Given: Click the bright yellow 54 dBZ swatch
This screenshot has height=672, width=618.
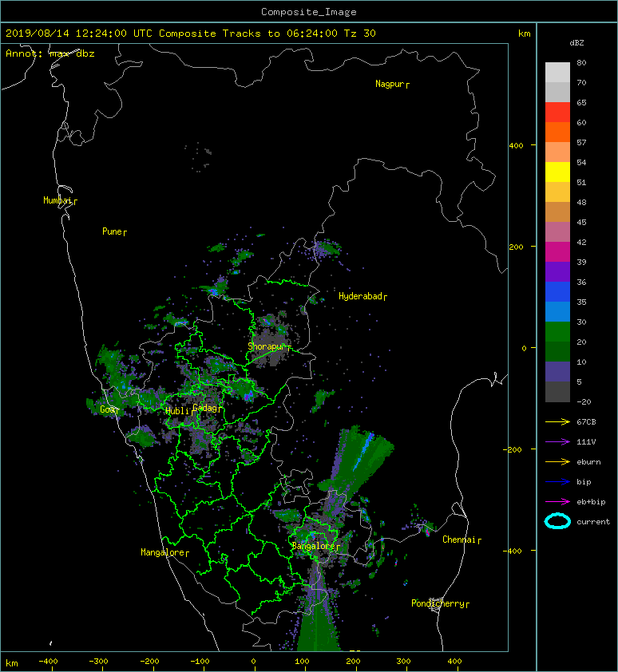Looking at the screenshot, I should [x=557, y=172].
